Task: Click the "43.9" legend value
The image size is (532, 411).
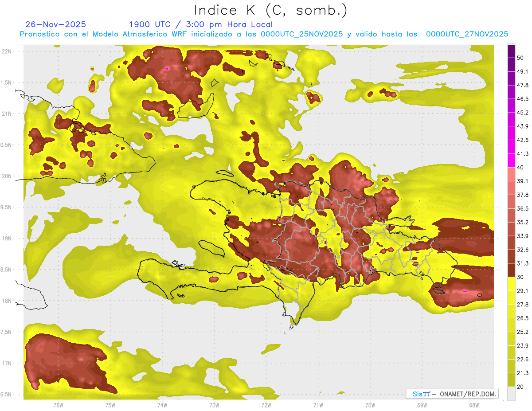Action: click(x=523, y=126)
